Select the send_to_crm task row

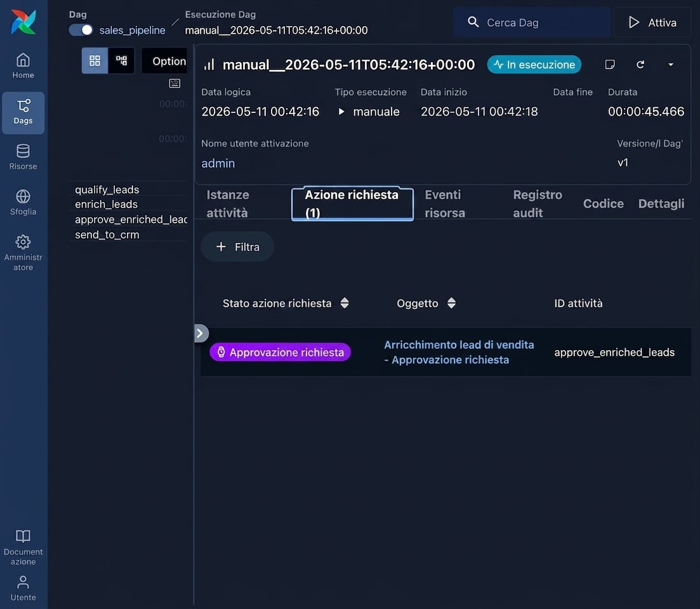[x=128, y=235]
